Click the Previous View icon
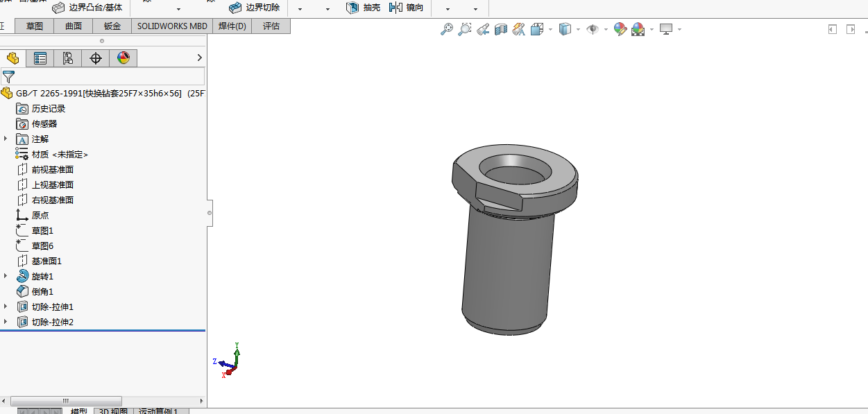Screen dimensions: 868x414 [483, 29]
